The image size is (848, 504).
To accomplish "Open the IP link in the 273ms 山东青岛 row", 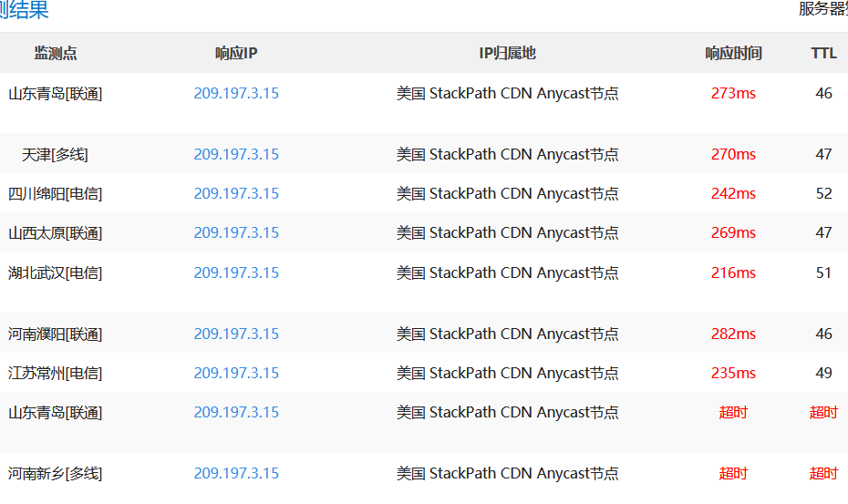I will (236, 93).
